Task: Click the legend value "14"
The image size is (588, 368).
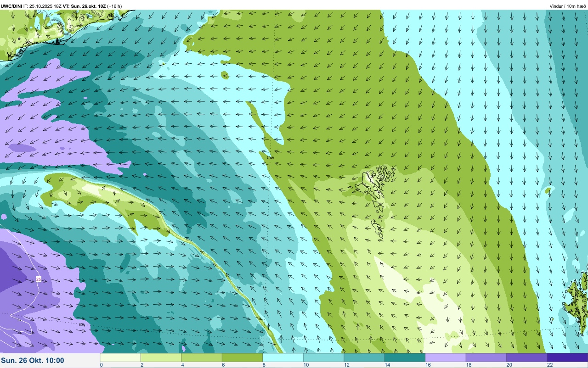Action: click(x=387, y=365)
